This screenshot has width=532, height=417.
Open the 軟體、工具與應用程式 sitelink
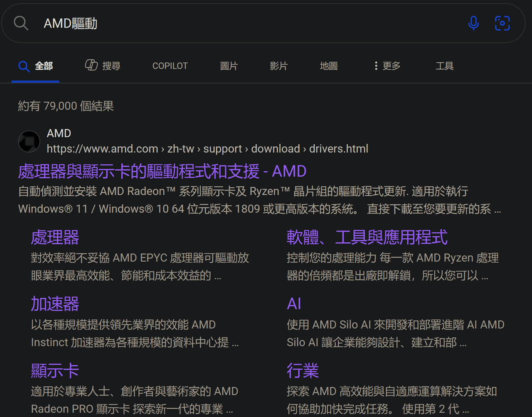(367, 238)
